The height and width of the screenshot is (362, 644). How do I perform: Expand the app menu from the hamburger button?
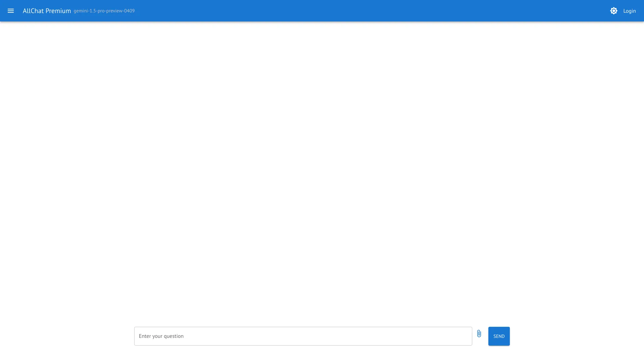pos(11,11)
